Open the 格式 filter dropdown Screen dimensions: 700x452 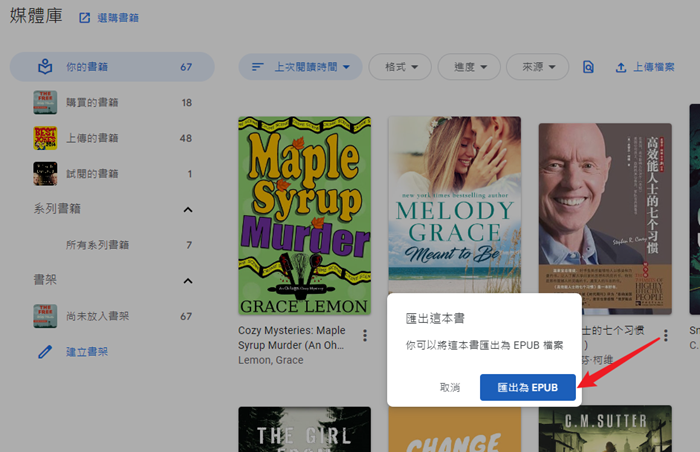400,67
